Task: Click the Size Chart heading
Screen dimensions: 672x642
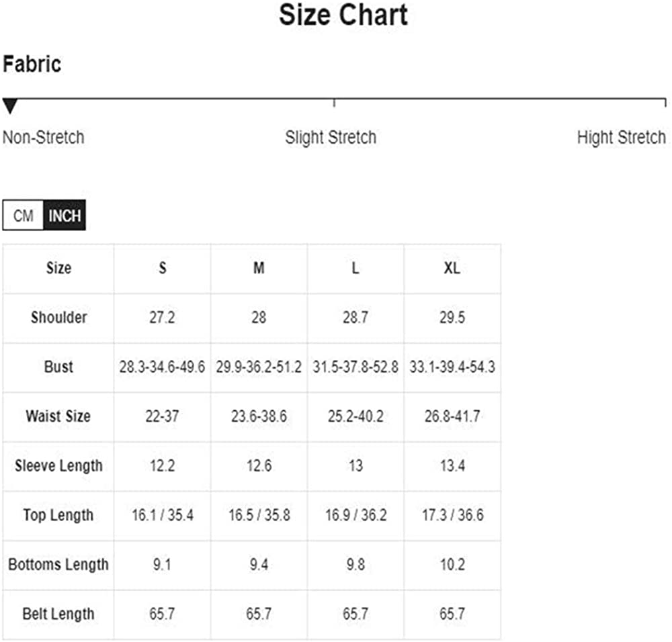Action: coord(343,15)
